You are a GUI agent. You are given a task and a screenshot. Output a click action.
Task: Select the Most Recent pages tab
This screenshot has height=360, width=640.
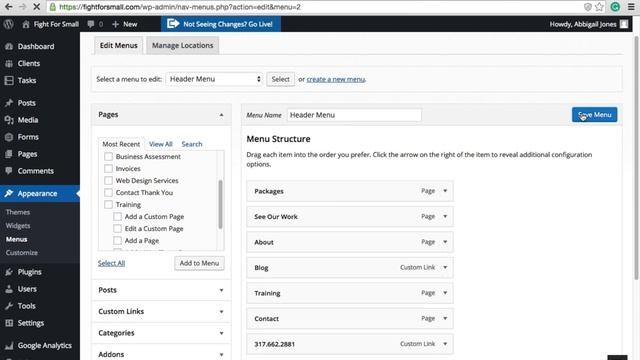click(121, 144)
